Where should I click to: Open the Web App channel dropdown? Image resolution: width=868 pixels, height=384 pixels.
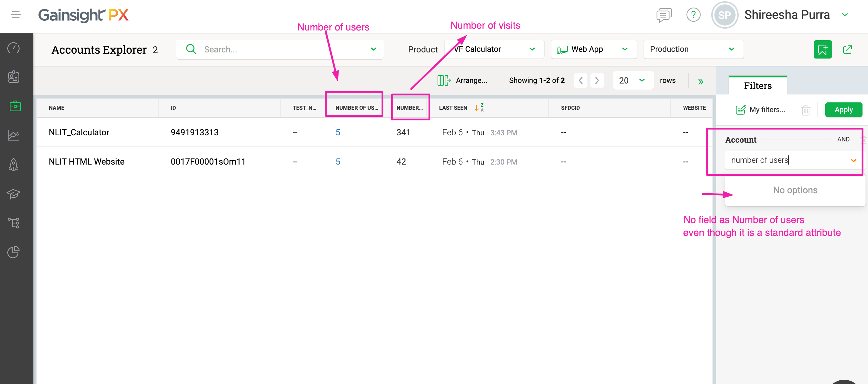[594, 49]
